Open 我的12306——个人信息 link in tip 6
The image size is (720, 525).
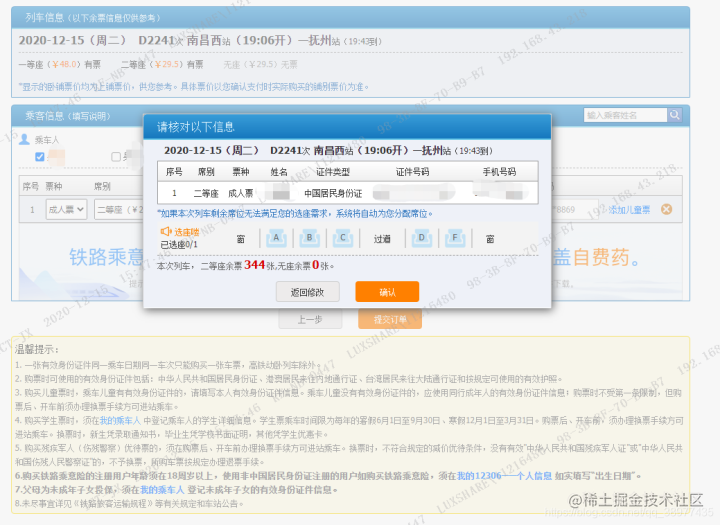(x=504, y=476)
